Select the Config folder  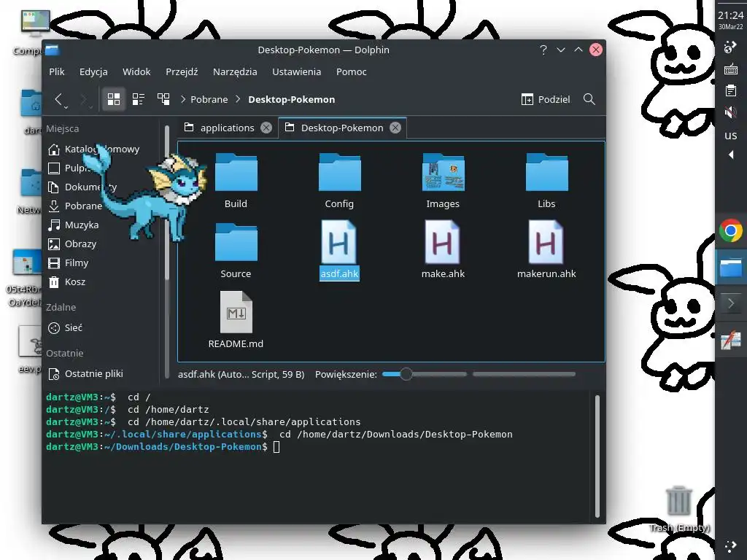339,182
